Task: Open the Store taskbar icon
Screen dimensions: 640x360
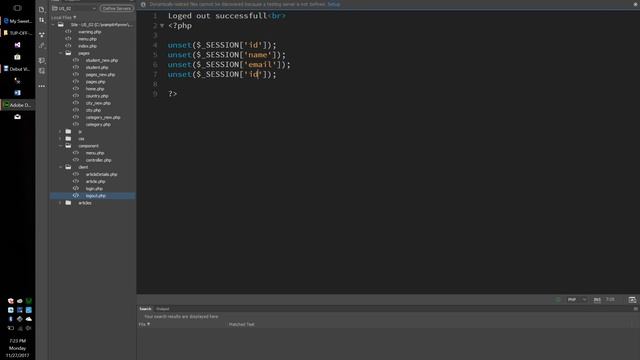Action: tap(17, 57)
